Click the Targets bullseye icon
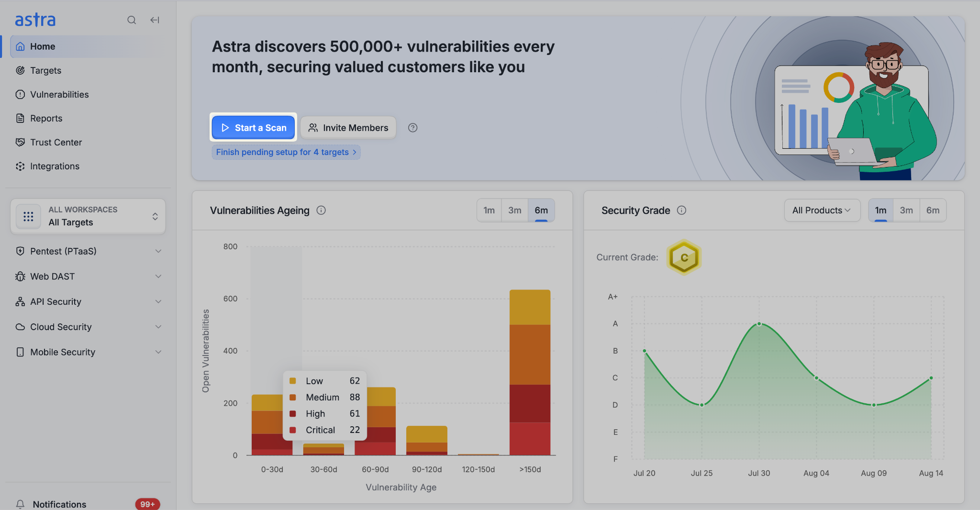 20,70
